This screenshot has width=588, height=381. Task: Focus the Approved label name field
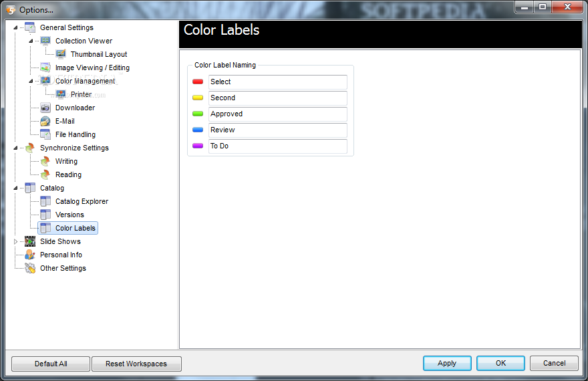pyautogui.click(x=278, y=114)
